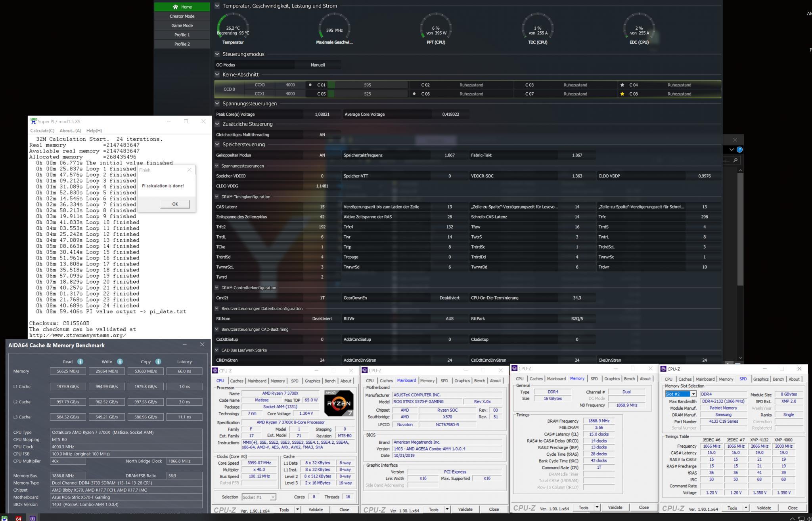
Task: Collapse the CAD Bus Laufwerk Stärke subsection
Action: coord(217,350)
